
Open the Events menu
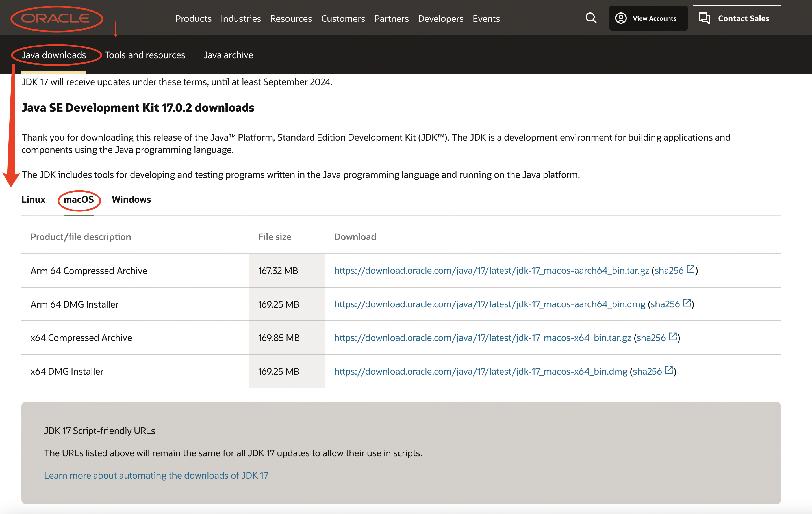tap(486, 18)
